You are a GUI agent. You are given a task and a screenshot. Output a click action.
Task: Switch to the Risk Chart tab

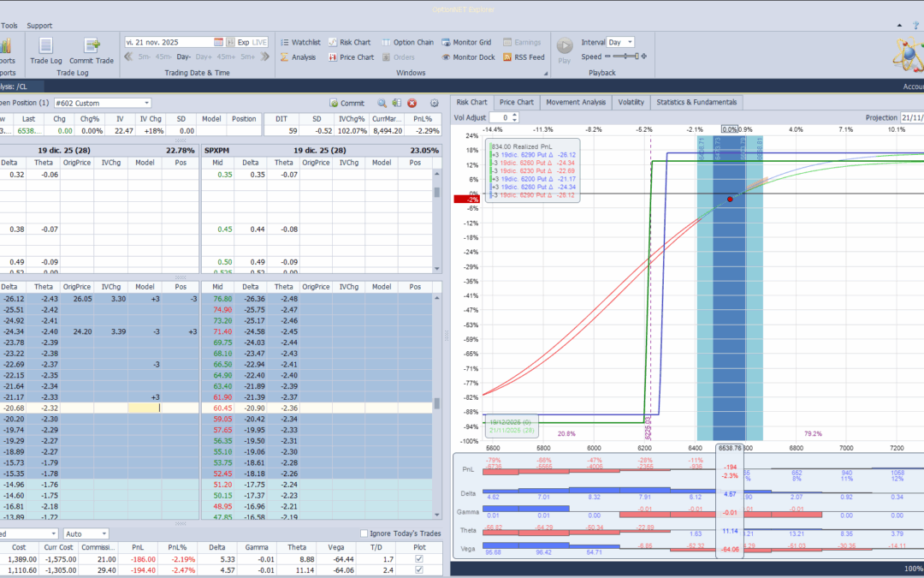click(472, 102)
